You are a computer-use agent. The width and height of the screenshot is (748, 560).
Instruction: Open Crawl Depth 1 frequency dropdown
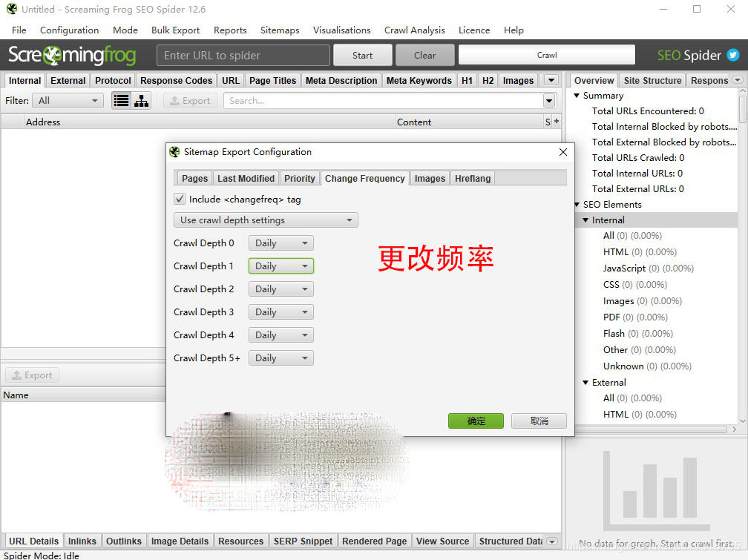280,266
